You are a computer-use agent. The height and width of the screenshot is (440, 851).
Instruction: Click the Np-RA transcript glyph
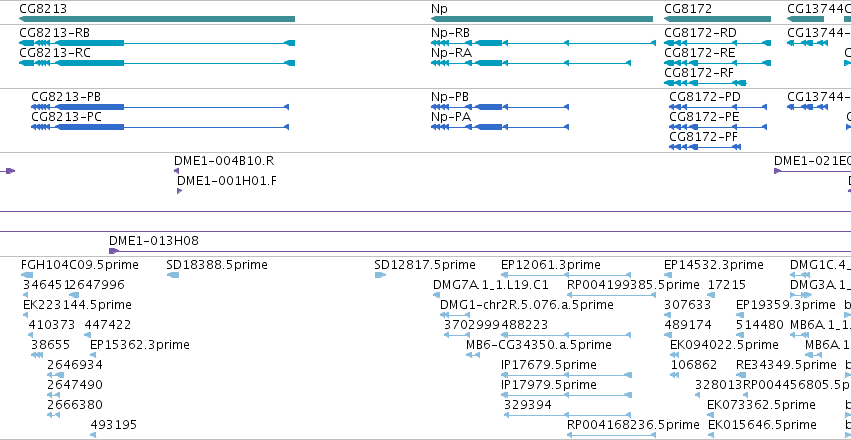(x=531, y=63)
